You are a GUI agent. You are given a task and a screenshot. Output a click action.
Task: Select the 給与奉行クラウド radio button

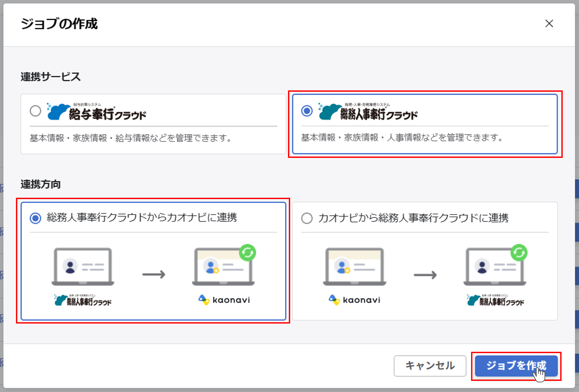coord(35,111)
